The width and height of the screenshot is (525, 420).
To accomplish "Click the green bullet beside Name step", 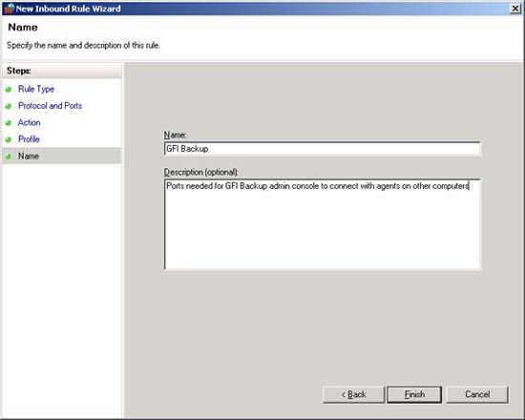I will point(9,157).
